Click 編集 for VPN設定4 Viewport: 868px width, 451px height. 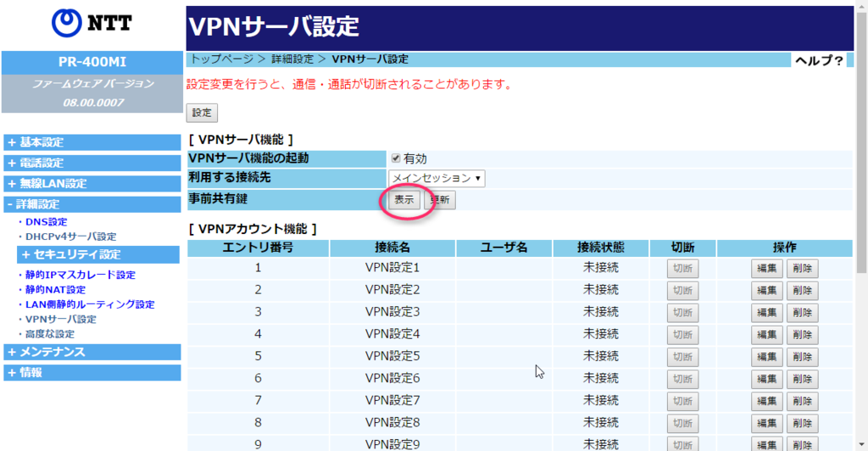(x=766, y=335)
